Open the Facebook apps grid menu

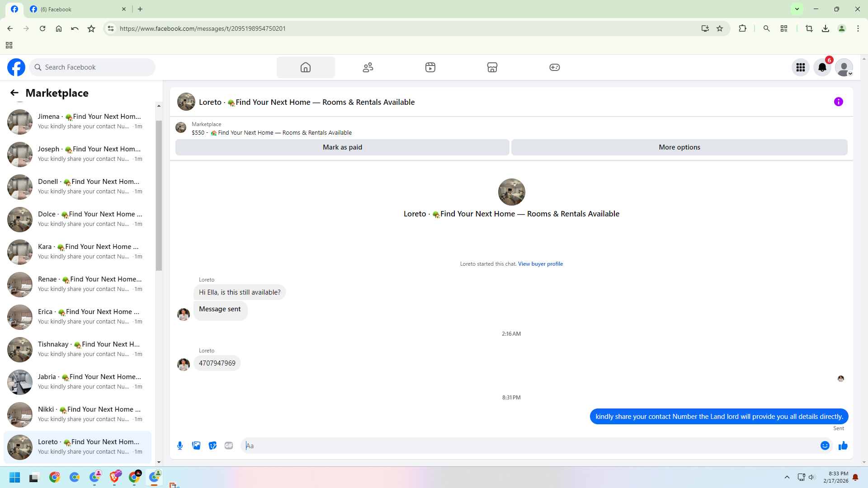800,67
